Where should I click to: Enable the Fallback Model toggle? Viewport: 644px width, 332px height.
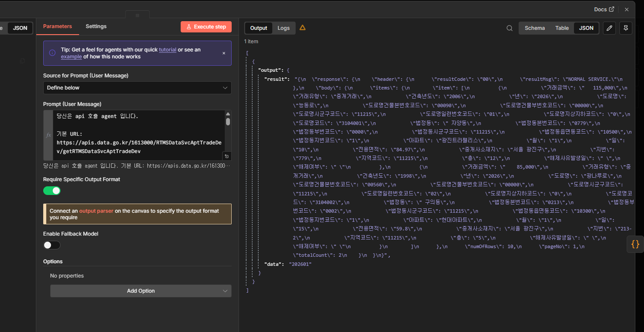52,245
